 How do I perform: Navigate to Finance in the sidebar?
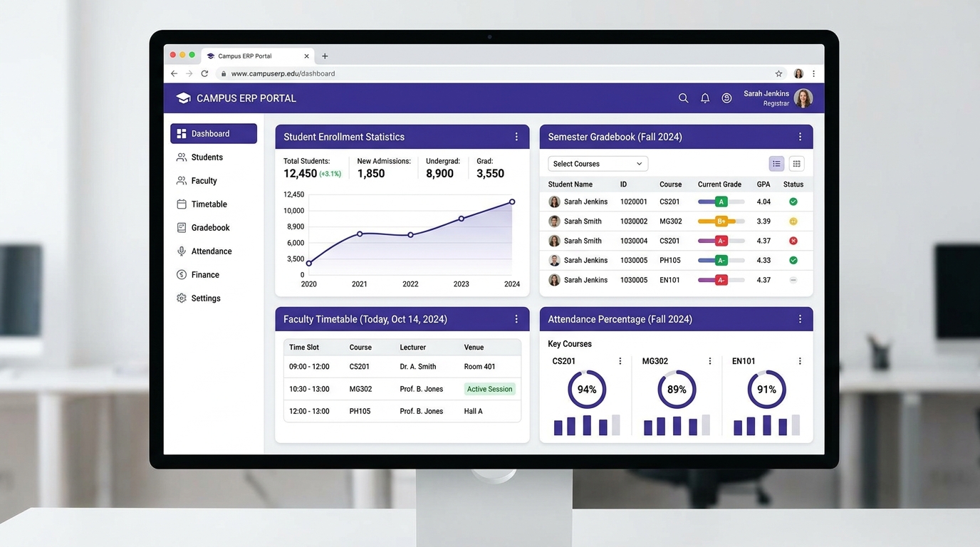point(214,275)
